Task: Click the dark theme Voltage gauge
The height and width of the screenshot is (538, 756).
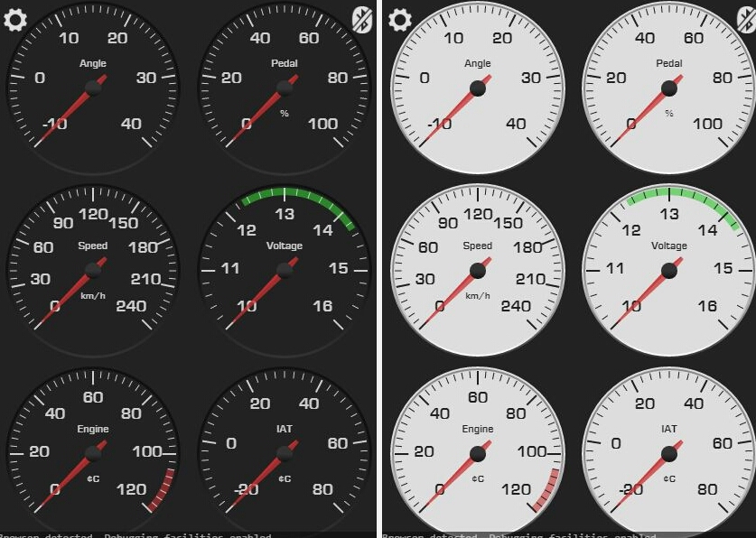Action: click(285, 270)
